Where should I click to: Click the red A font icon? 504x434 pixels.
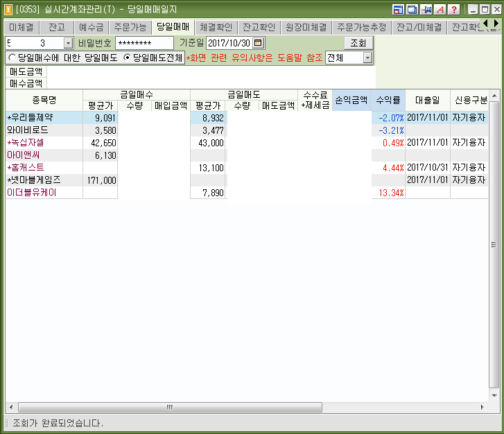(x=440, y=9)
